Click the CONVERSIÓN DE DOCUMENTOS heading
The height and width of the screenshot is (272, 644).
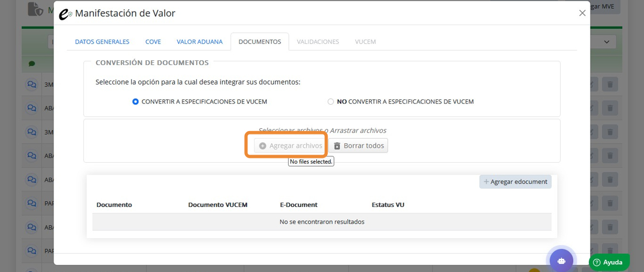(x=152, y=63)
